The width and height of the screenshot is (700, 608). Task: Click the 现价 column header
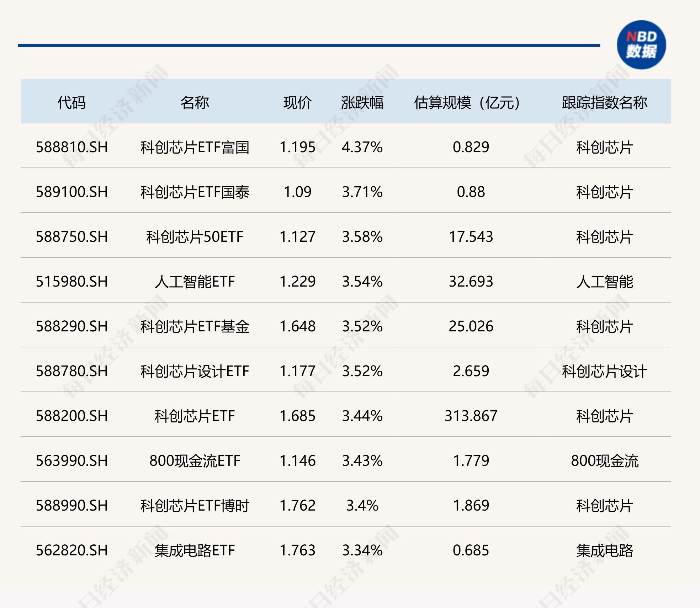point(297,102)
